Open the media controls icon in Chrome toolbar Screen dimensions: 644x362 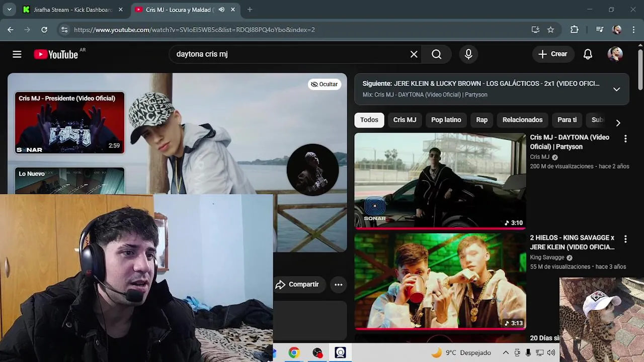(599, 30)
